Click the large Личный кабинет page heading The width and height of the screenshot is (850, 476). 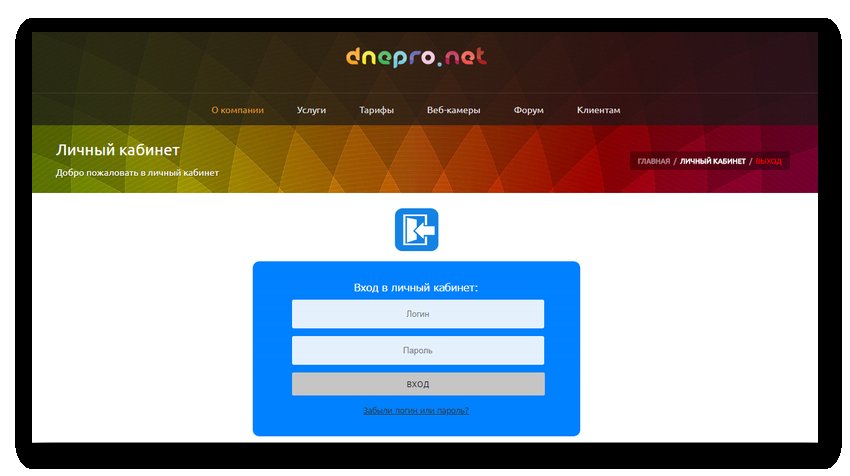118,150
